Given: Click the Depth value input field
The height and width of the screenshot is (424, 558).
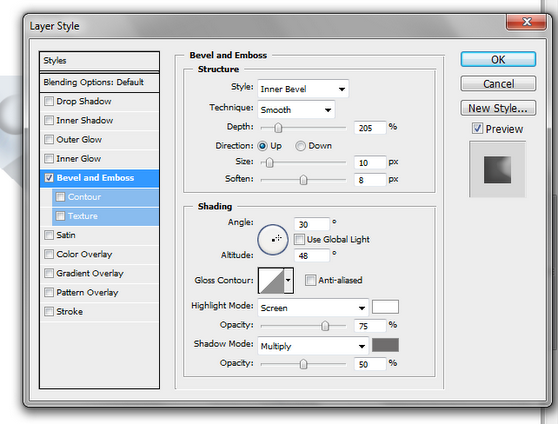Looking at the screenshot, I should click(x=370, y=127).
